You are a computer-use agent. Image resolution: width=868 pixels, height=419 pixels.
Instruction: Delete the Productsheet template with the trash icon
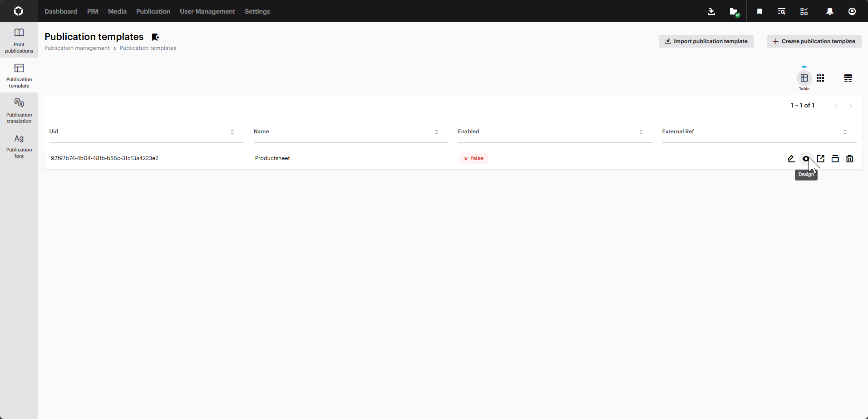point(849,159)
